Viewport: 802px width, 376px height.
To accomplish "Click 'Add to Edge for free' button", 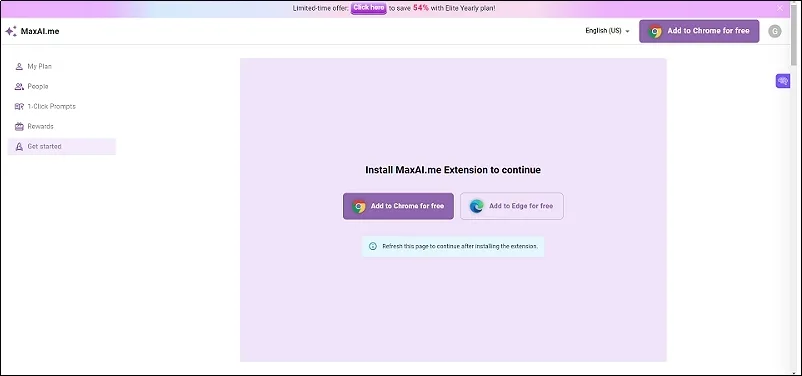I will pos(512,206).
